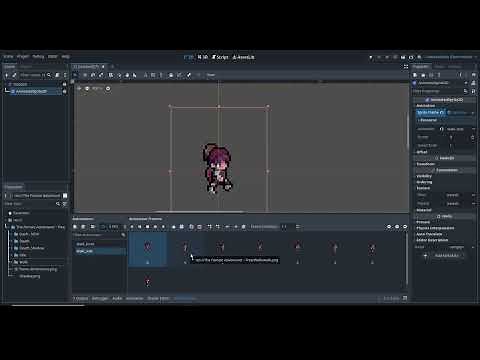This screenshot has width=480, height=360.
Task: Activate the Ruler Mode tool
Action: click(x=134, y=75)
